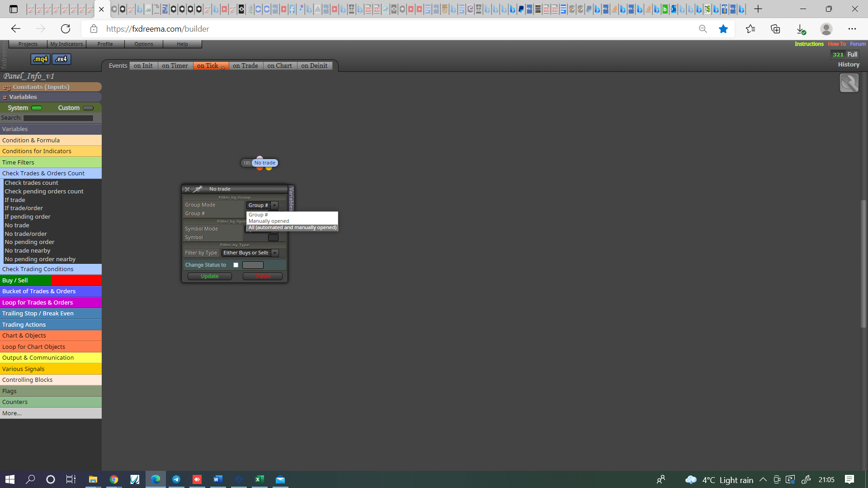Open Windows Start menu
This screenshot has height=488, width=868.
tap(10, 479)
